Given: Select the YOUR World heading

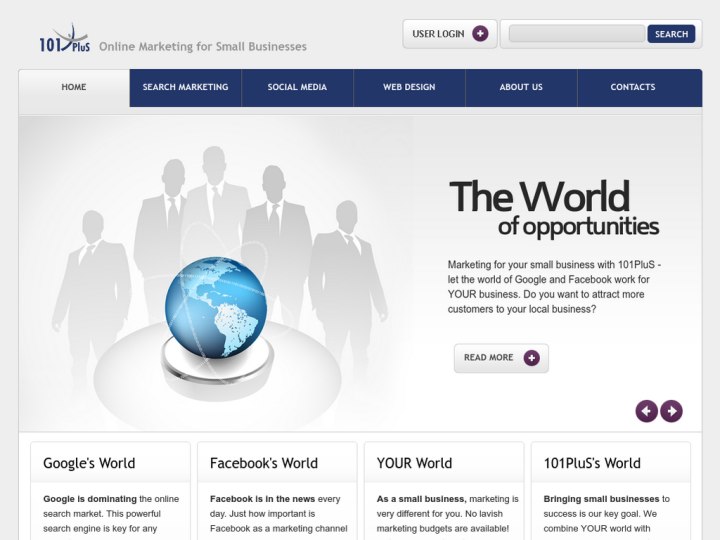Looking at the screenshot, I should click(414, 463).
